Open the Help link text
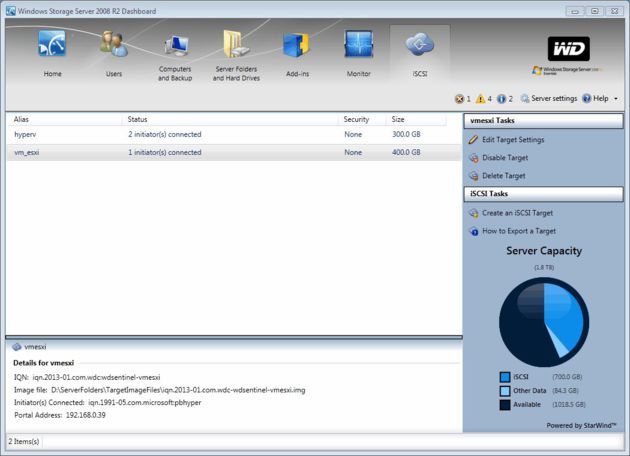The image size is (630, 456). 601,98
